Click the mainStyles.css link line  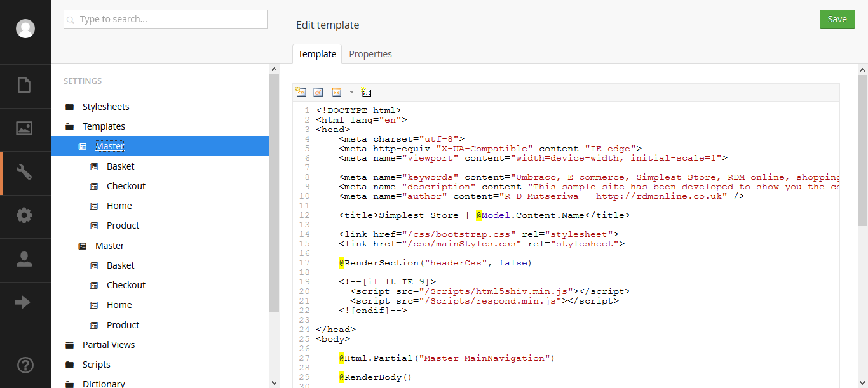(482, 244)
